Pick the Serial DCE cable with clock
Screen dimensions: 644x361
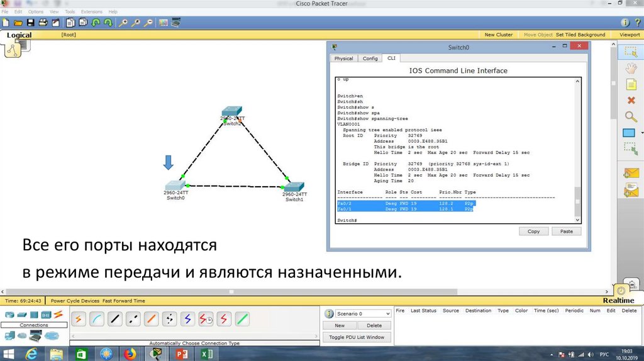(206, 319)
